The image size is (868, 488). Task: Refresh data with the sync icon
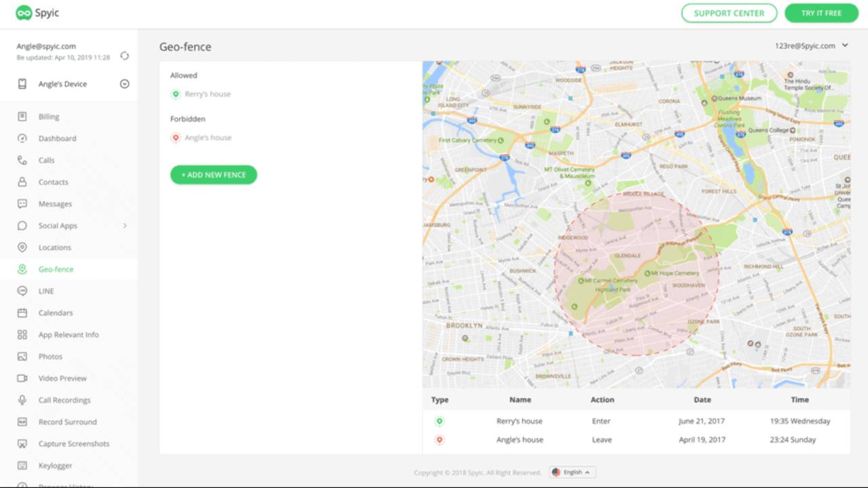coord(124,56)
